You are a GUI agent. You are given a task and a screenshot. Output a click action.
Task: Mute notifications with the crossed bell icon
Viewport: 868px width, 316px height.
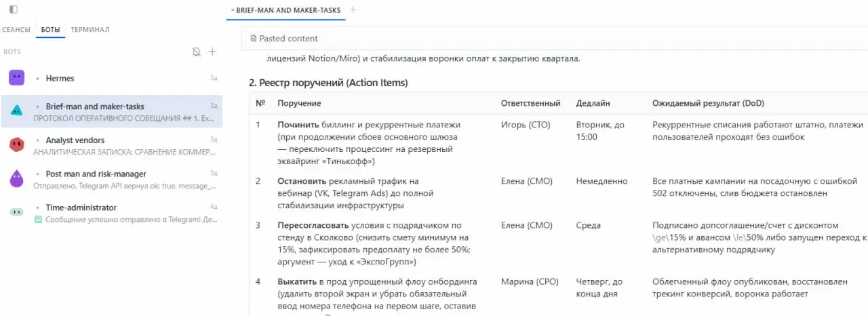197,52
